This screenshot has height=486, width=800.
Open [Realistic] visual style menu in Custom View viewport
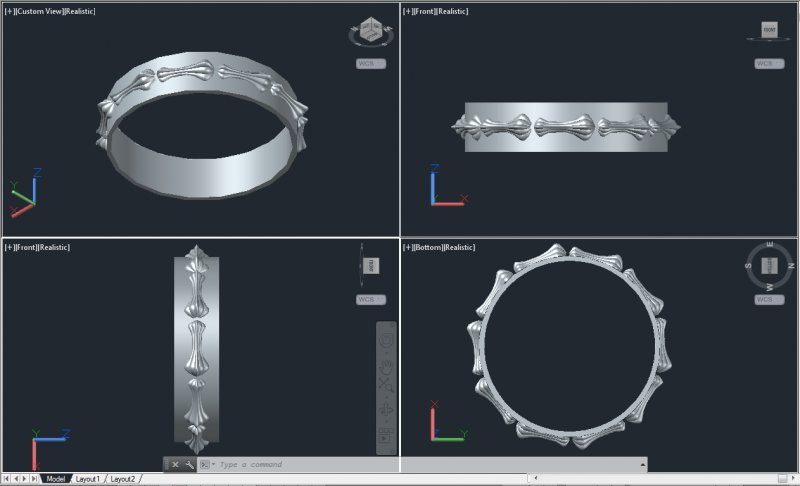click(80, 11)
